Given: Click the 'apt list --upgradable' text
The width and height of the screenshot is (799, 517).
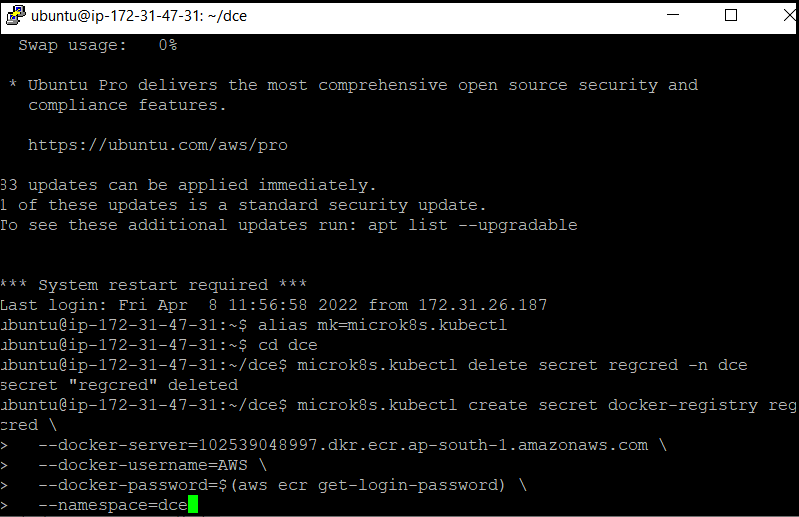Looking at the screenshot, I should tap(472, 225).
